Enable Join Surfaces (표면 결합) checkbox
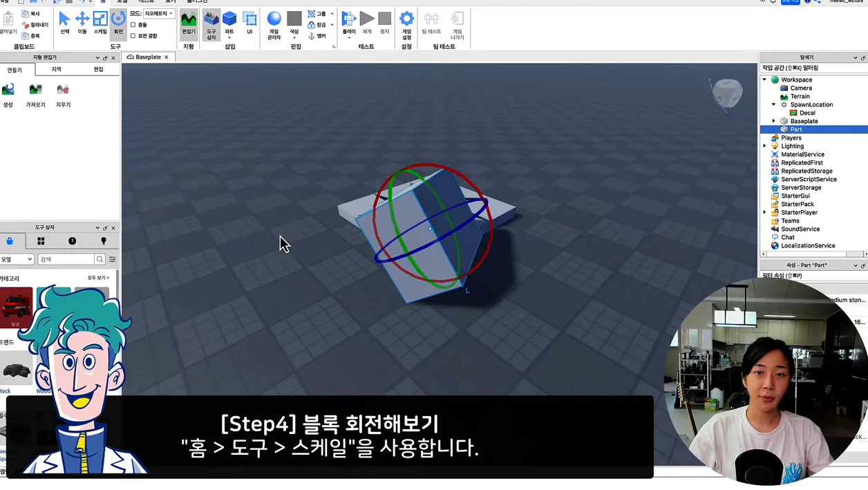This screenshot has width=868, height=490. pyautogui.click(x=133, y=36)
